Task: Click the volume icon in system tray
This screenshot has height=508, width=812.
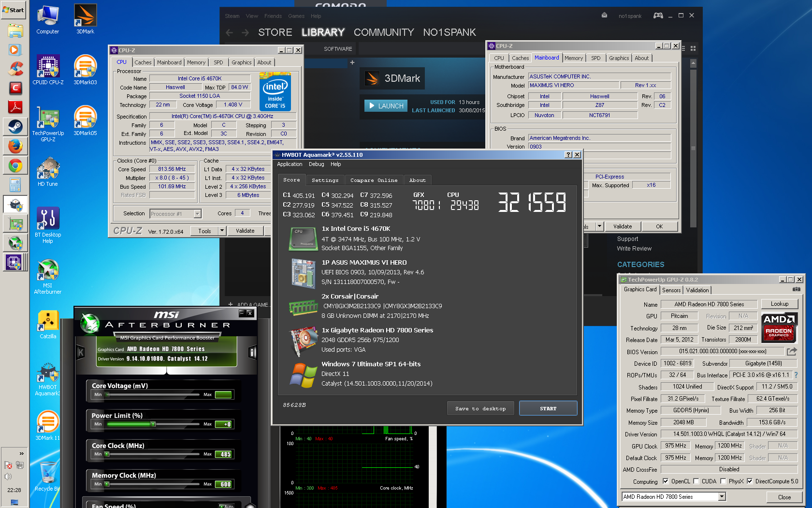Action: (x=8, y=477)
